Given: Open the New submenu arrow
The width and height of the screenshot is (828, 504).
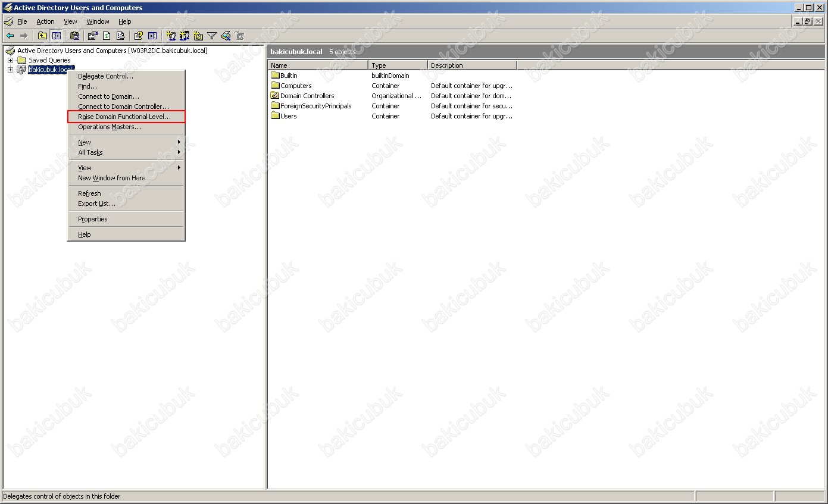Looking at the screenshot, I should coord(179,142).
